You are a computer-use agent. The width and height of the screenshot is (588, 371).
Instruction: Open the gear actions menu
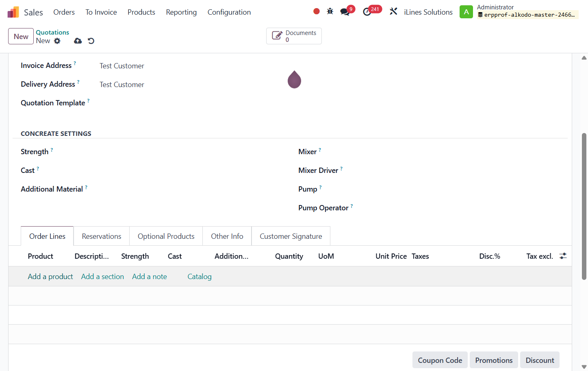click(57, 41)
